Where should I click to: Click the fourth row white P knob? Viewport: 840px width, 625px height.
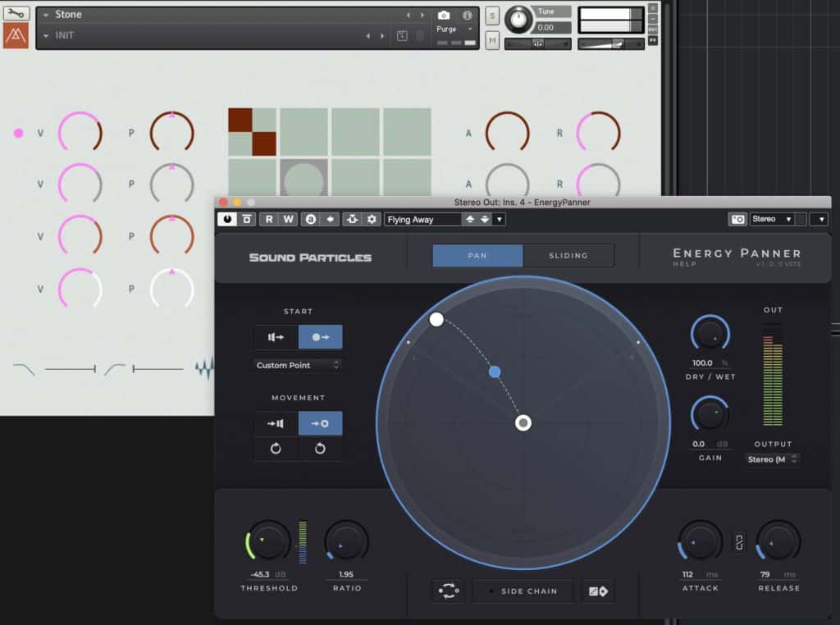(172, 289)
